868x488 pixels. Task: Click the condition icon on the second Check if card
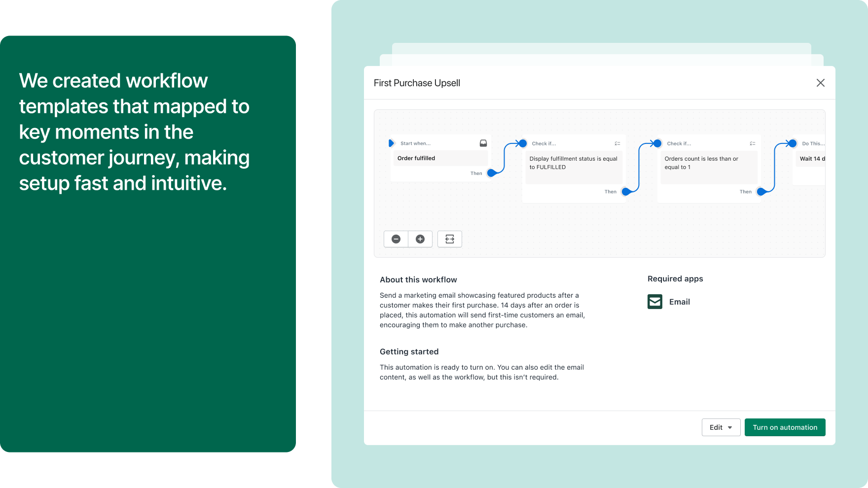click(x=752, y=143)
